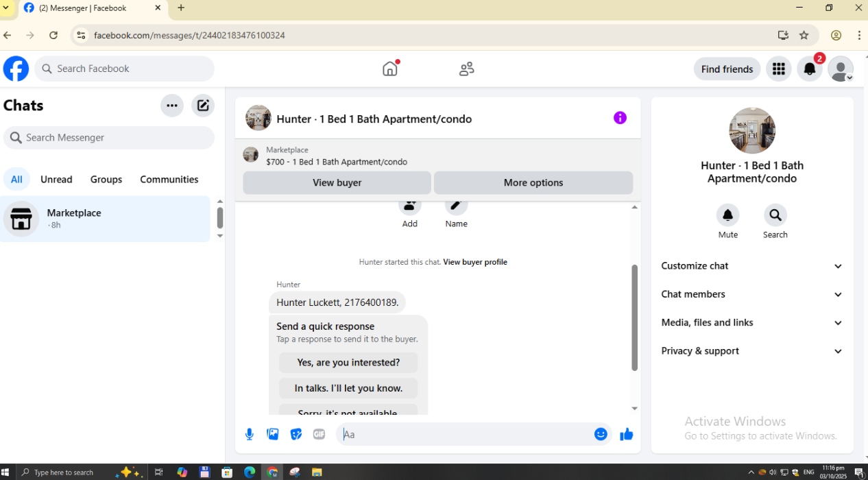868x480 pixels.
Task: Click the More options button
Action: coord(533,182)
